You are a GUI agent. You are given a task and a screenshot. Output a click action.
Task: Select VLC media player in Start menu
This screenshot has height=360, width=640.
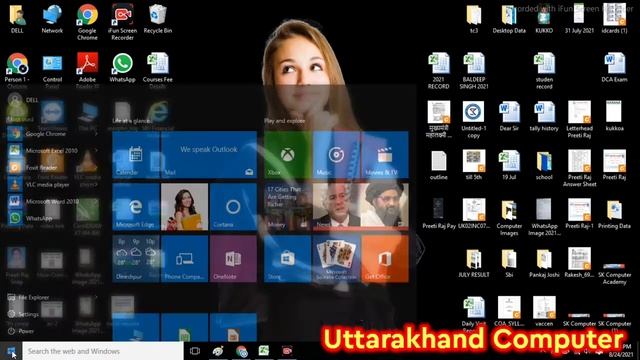pos(53,184)
